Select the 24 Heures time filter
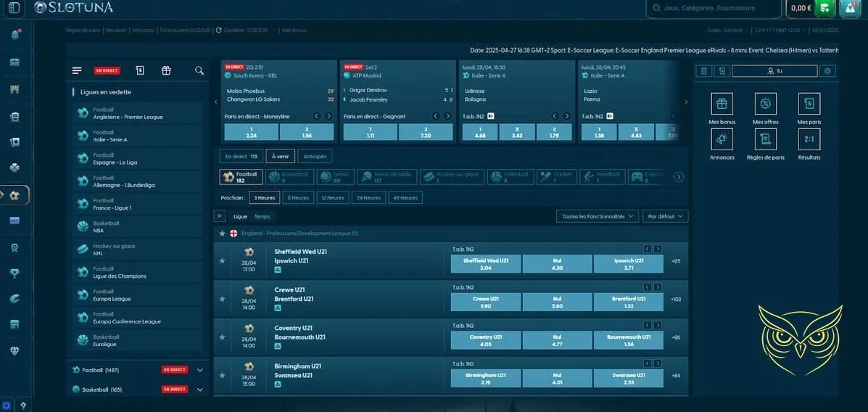 (368, 198)
